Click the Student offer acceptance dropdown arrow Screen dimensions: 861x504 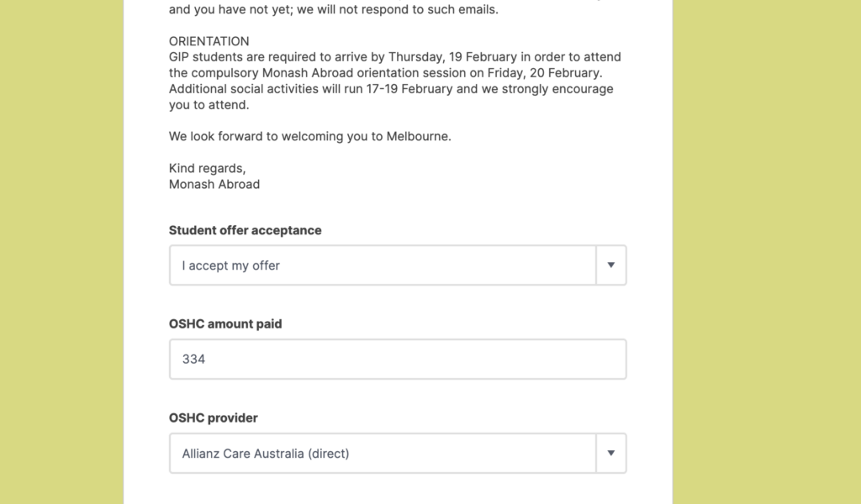(x=611, y=265)
